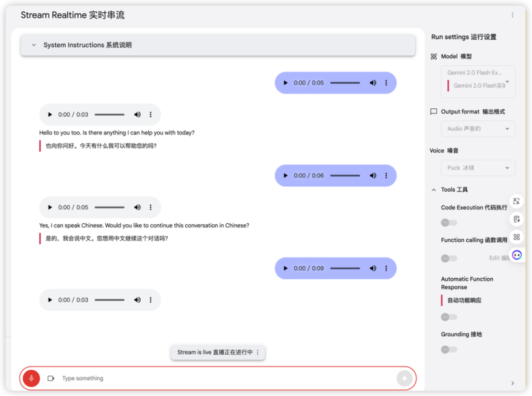Click the send sparkle button

point(404,378)
